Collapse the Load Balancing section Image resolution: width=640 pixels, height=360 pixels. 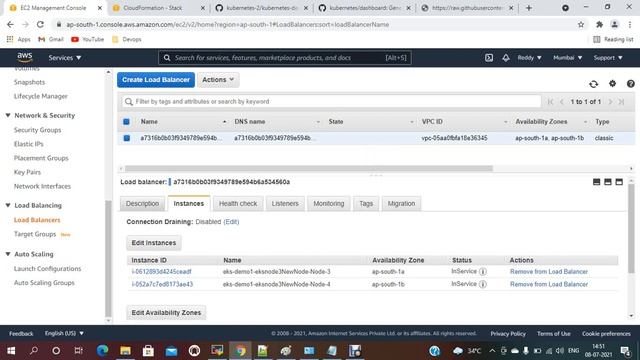pyautogui.click(x=8, y=205)
